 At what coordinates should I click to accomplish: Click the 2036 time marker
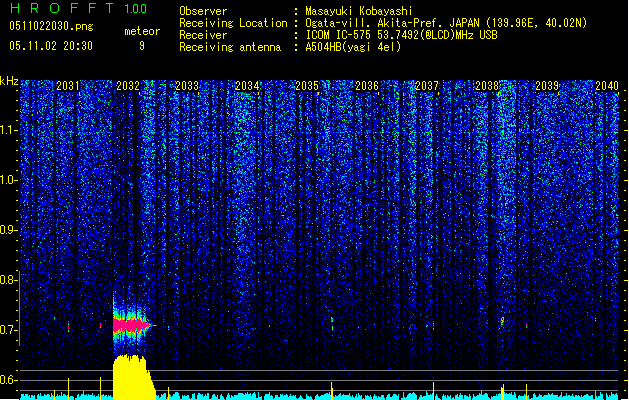(367, 86)
